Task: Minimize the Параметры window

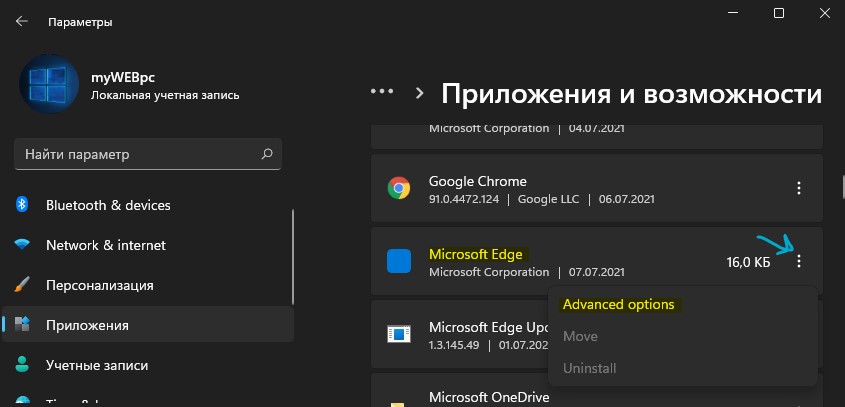Action: pos(733,13)
